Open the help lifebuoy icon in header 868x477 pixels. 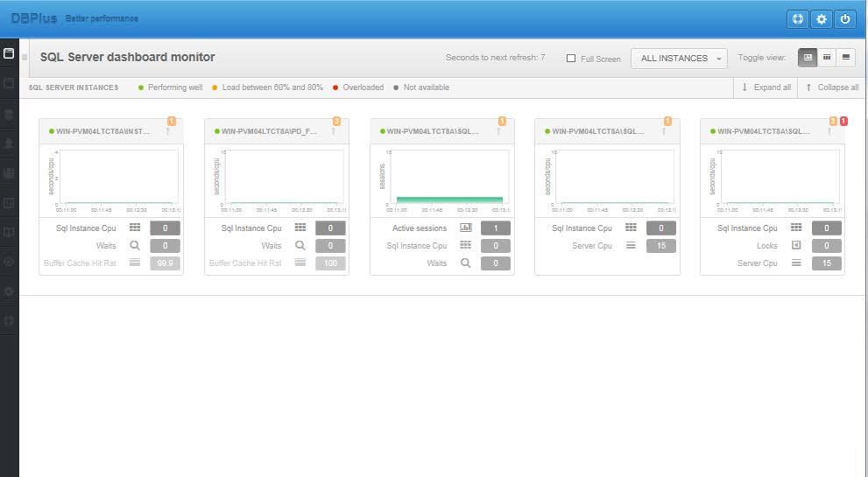point(797,18)
